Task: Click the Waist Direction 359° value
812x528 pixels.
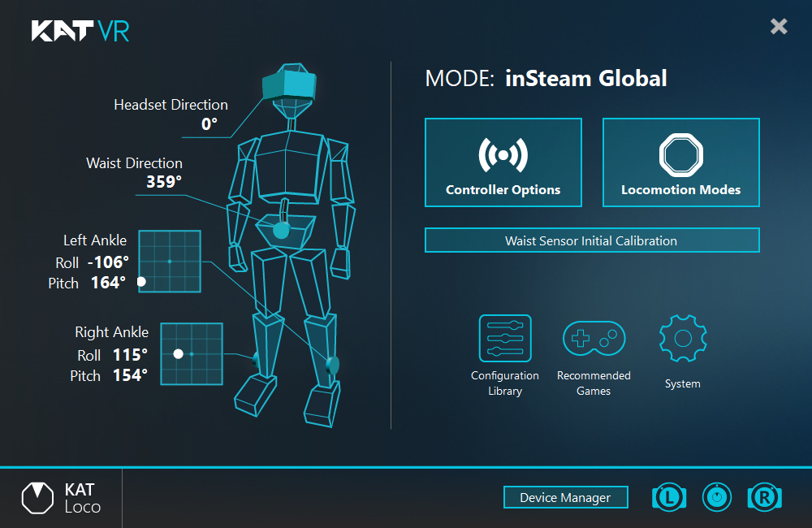Action: (164, 182)
